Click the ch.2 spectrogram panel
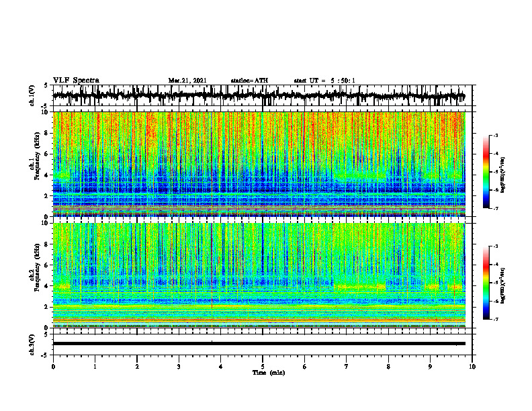 [259, 275]
